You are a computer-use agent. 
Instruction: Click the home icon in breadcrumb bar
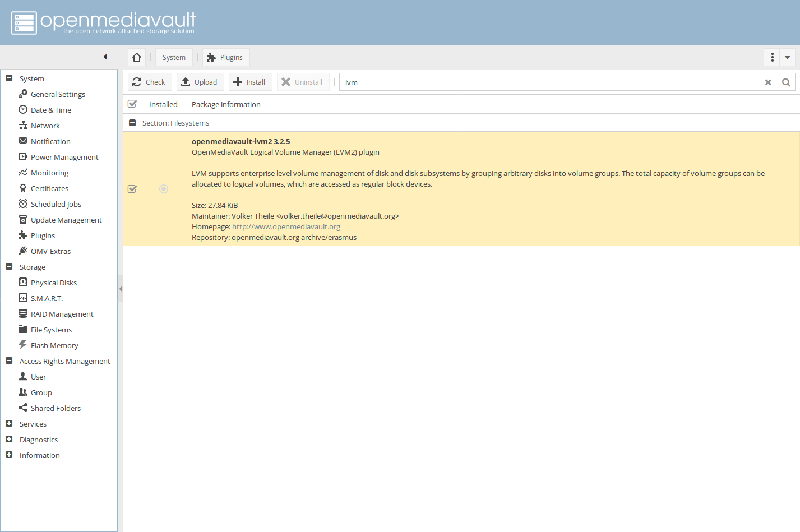click(137, 57)
